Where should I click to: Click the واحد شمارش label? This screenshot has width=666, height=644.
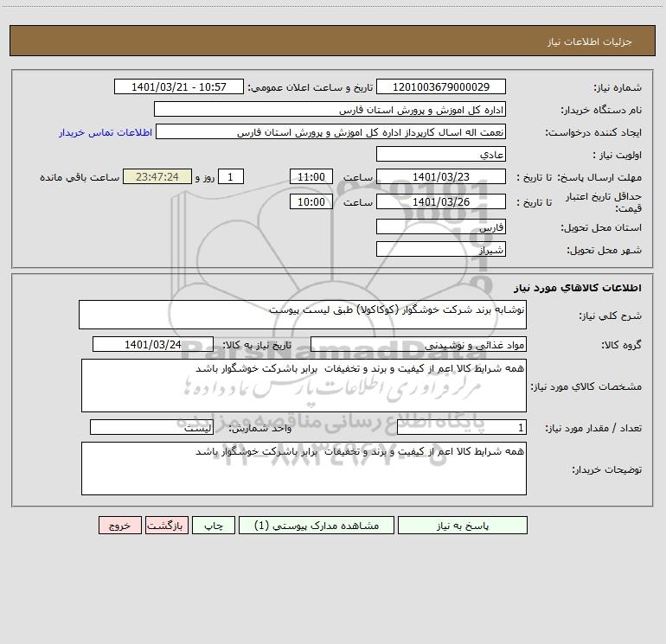(x=260, y=429)
